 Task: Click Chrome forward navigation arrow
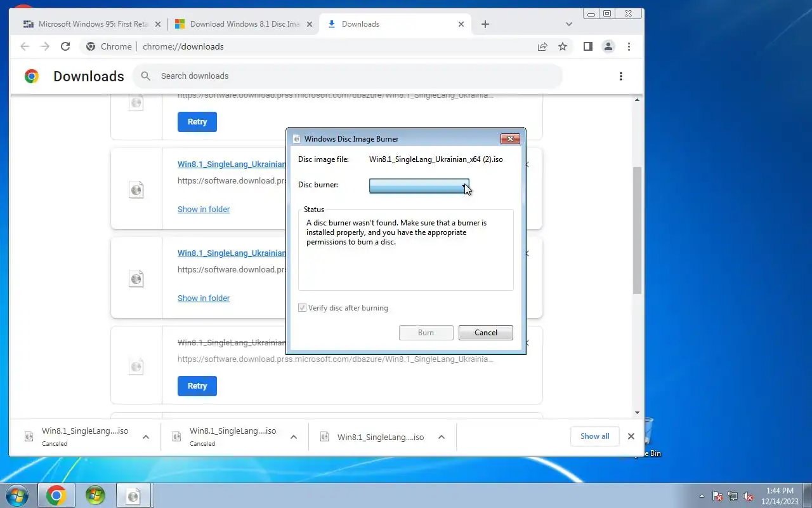point(44,46)
